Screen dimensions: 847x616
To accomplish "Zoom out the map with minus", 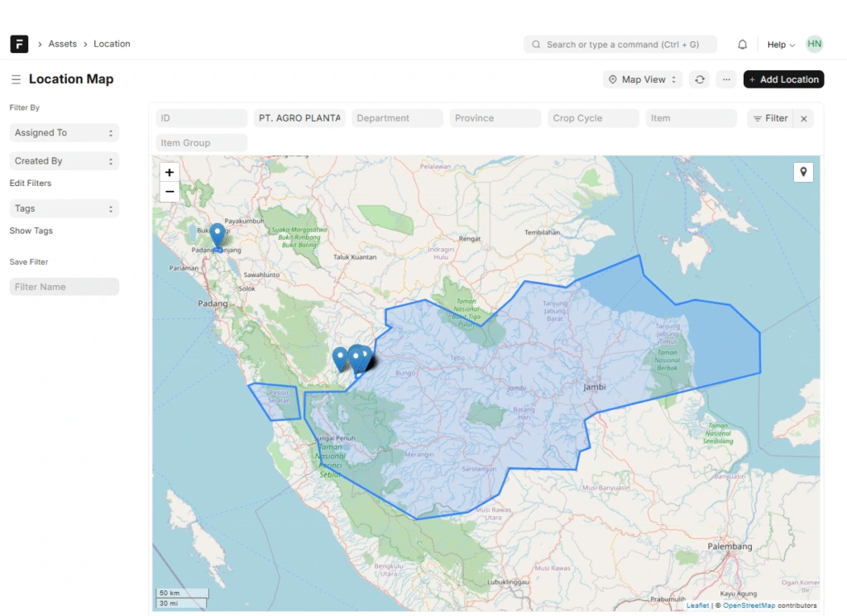I will 170,192.
